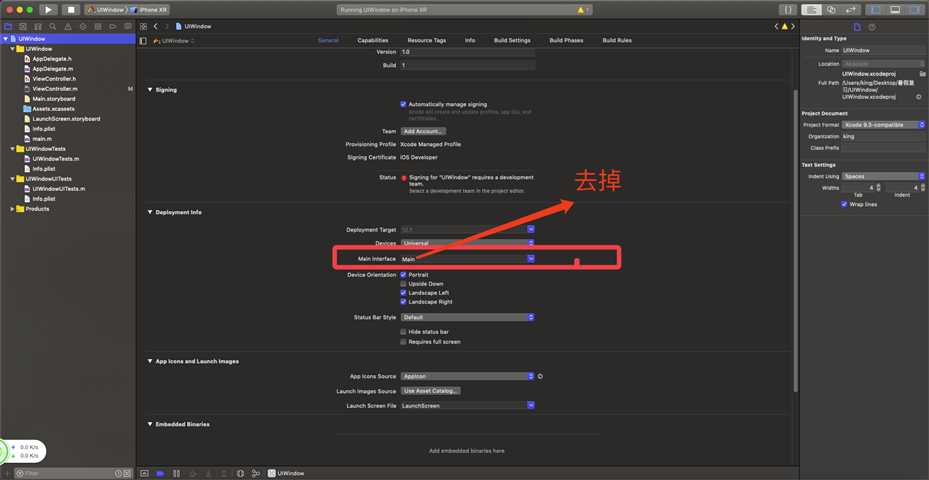This screenshot has height=480, width=929.
Task: Switch to the Capabilities tab
Action: pyautogui.click(x=373, y=40)
